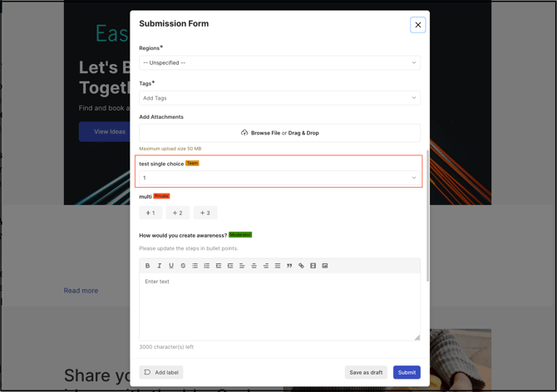This screenshot has height=392, width=557.
Task: Click Save as draft
Action: point(366,373)
